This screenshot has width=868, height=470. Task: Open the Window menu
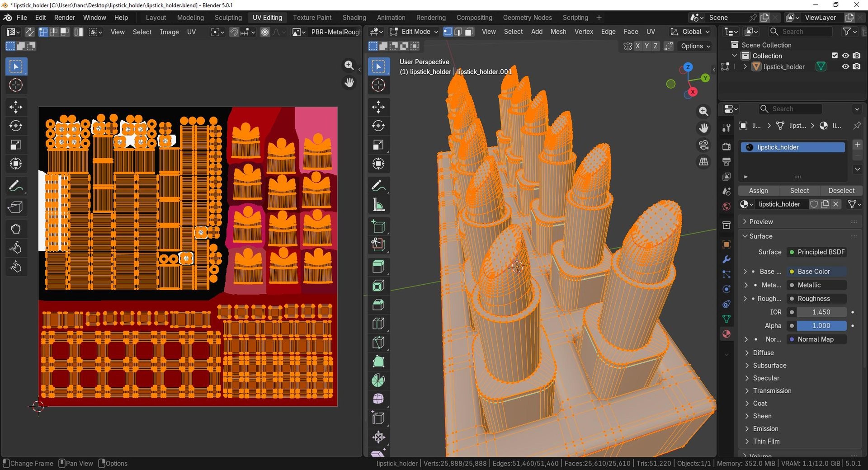pos(94,18)
